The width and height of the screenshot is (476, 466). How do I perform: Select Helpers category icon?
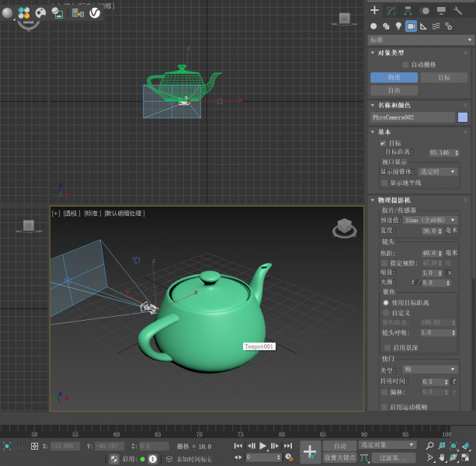[x=423, y=26]
